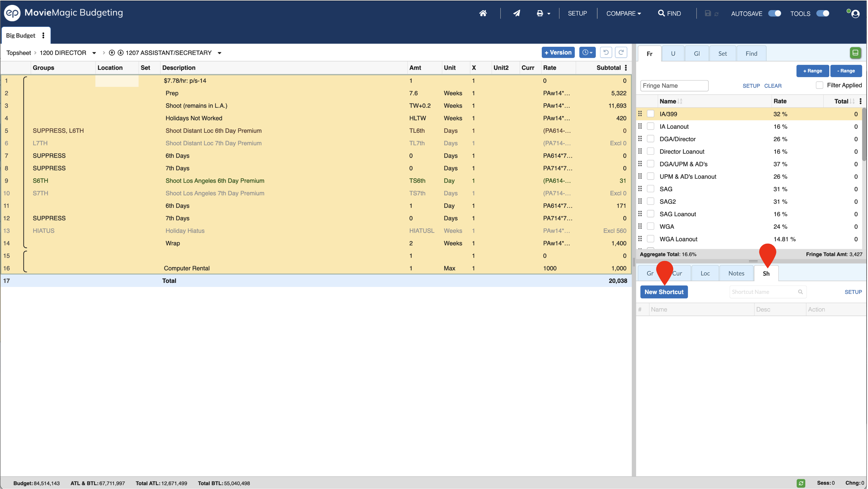Check the Director Loanout fringe checkbox
The image size is (868, 489).
[651, 151]
